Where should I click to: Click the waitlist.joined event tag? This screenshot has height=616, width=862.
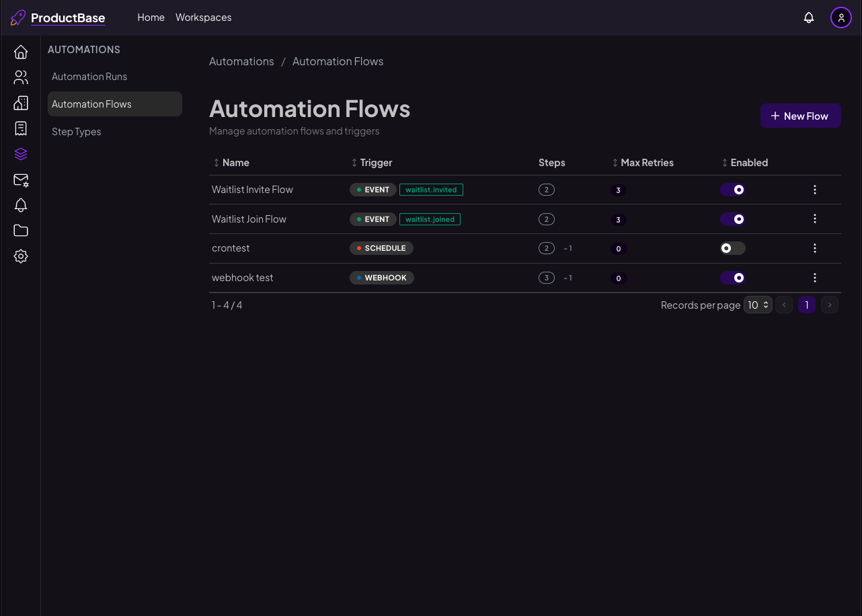pyautogui.click(x=430, y=219)
